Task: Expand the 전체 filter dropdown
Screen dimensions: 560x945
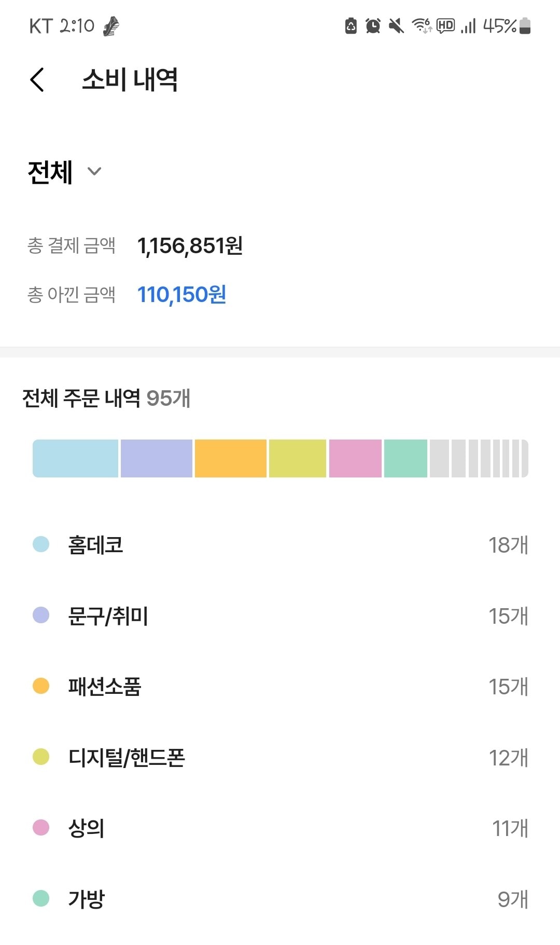Action: tap(64, 172)
